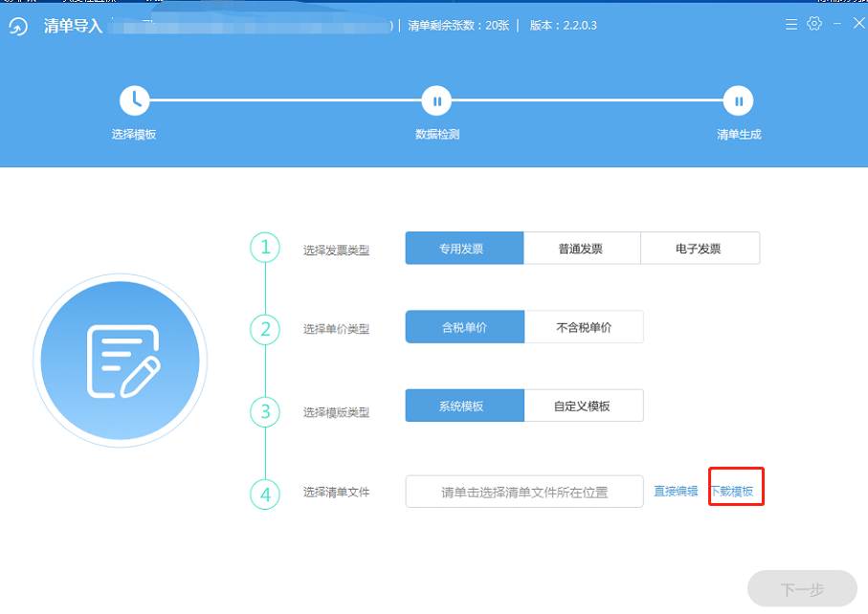This screenshot has width=868, height=614.
Task: Open the hamburger menu in title bar
Action: pyautogui.click(x=790, y=24)
